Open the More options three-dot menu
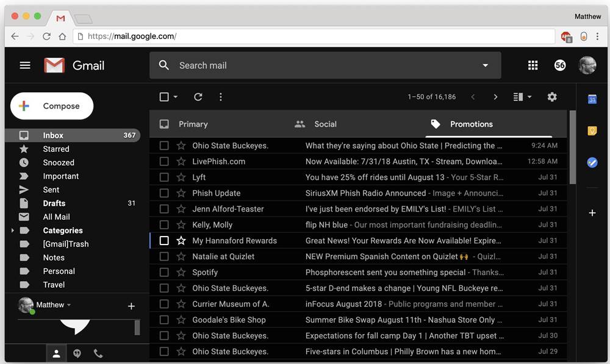610x364 pixels. [x=221, y=97]
